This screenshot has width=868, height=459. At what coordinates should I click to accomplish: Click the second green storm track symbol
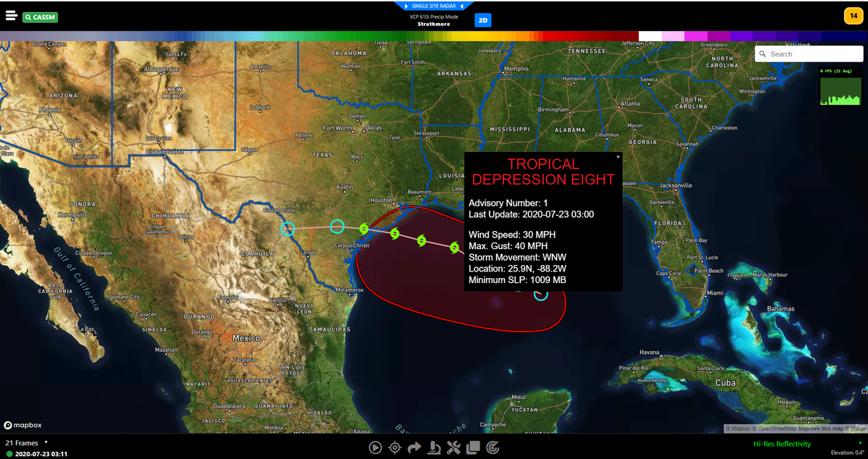click(x=395, y=233)
